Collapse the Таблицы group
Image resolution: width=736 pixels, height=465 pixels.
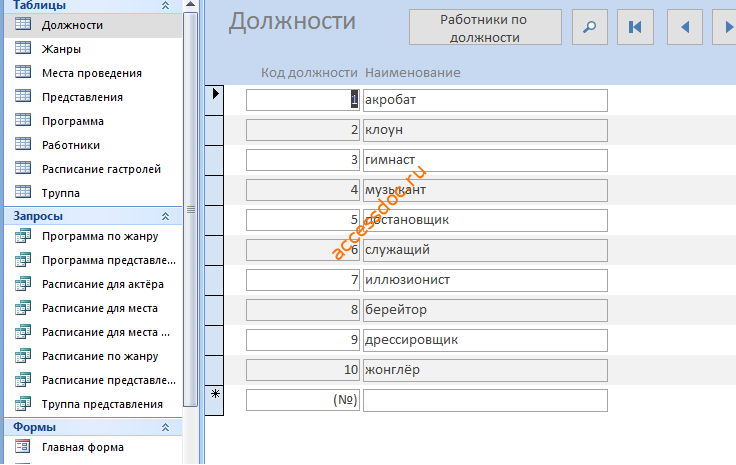tap(165, 6)
